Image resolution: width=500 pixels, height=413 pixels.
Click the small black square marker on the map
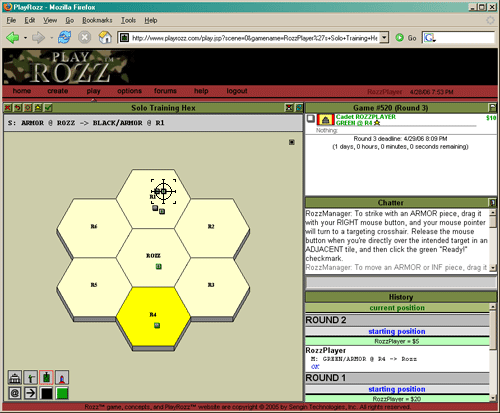292,142
